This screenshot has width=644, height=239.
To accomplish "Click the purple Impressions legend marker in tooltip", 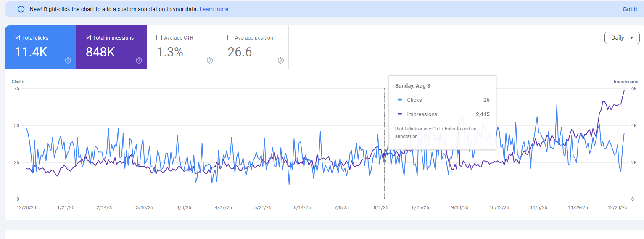I will (x=400, y=114).
